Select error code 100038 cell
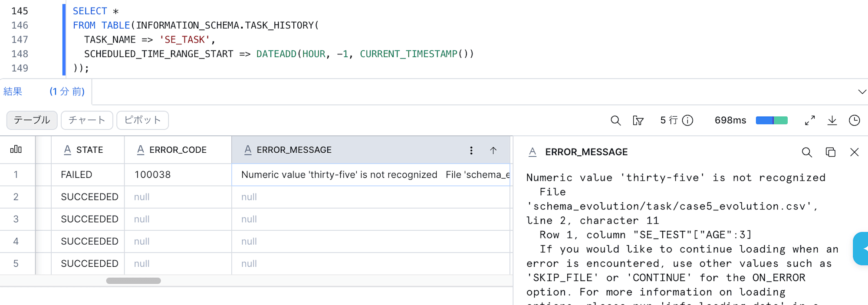 point(178,174)
